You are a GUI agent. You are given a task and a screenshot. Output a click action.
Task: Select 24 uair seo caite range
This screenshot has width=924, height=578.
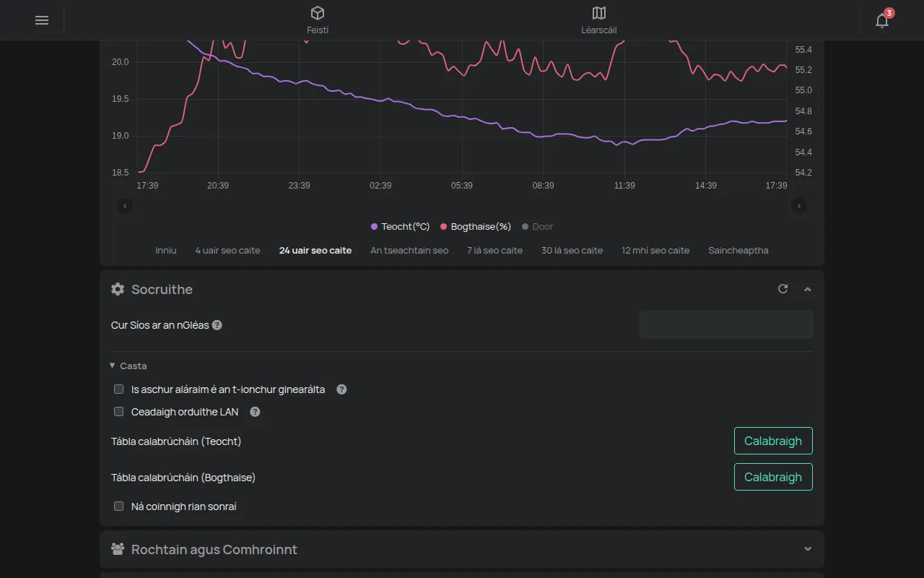point(315,251)
